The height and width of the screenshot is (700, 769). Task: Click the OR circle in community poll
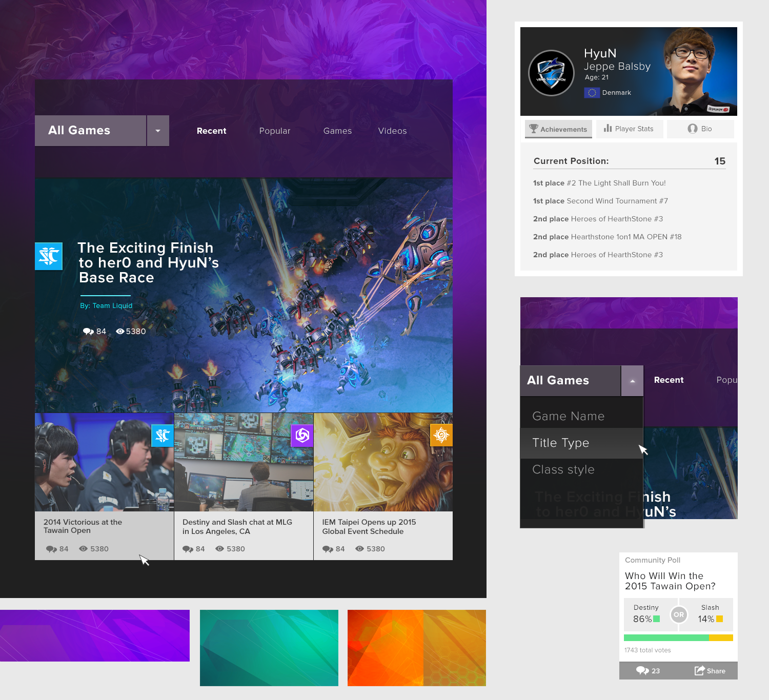[x=679, y=614]
